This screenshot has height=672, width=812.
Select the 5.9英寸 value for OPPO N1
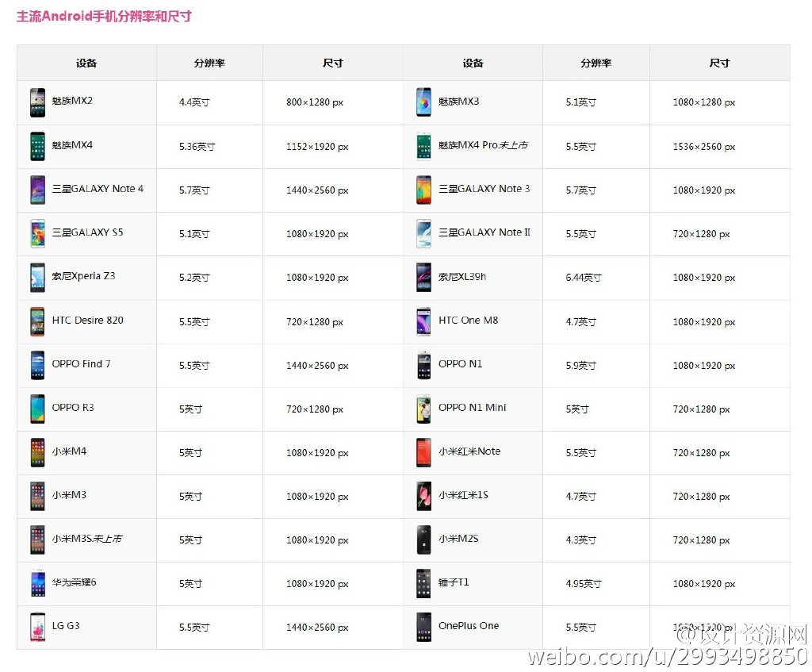click(580, 366)
